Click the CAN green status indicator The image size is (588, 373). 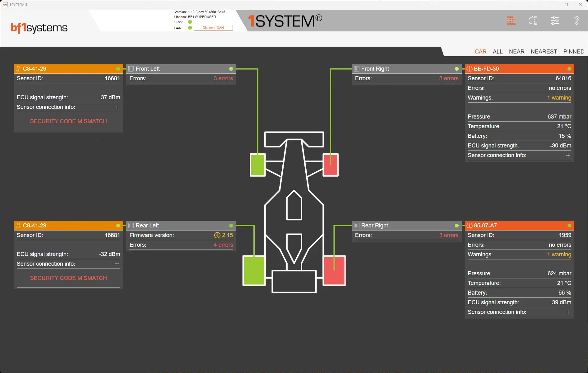190,28
